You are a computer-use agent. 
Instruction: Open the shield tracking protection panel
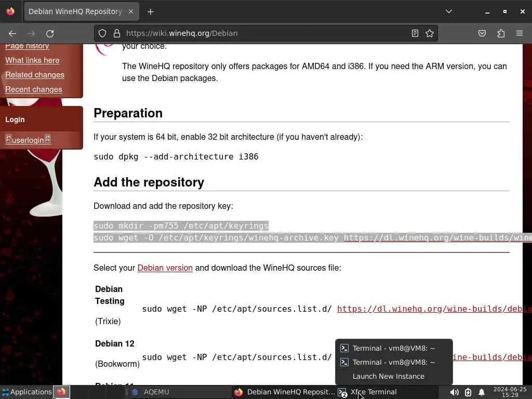click(102, 33)
